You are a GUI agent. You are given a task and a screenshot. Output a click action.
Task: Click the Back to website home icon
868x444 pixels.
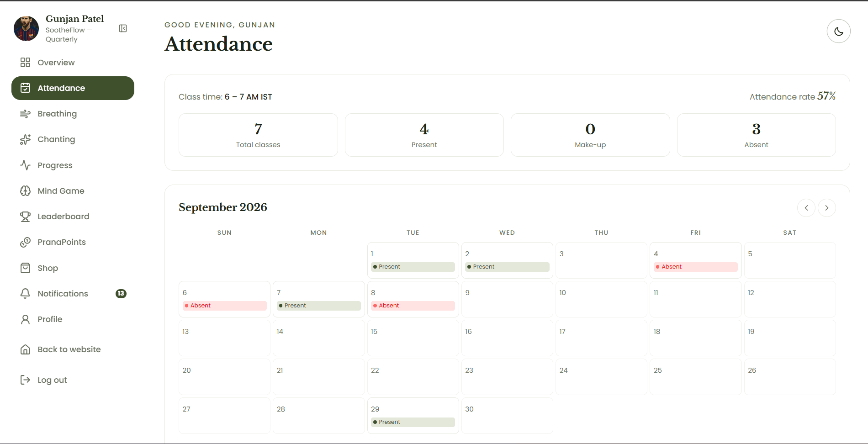(25, 349)
